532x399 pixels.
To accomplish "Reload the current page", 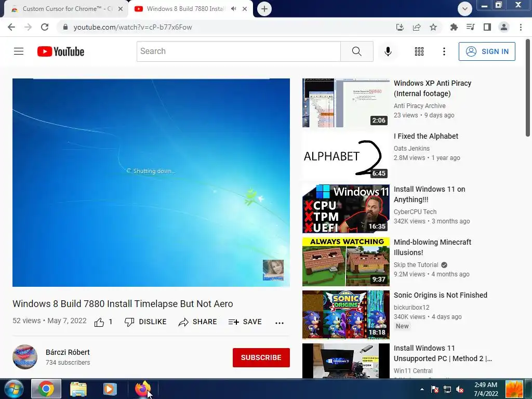I will point(45,27).
